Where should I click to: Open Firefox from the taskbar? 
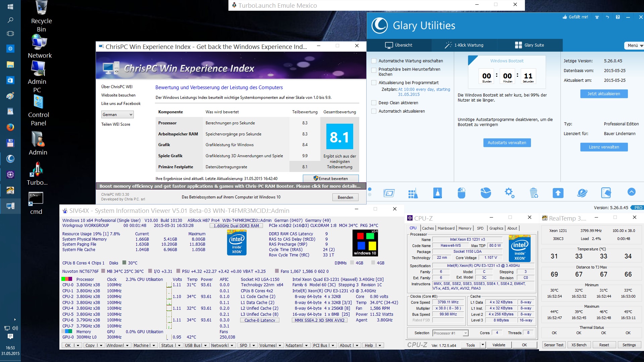pyautogui.click(x=10, y=127)
